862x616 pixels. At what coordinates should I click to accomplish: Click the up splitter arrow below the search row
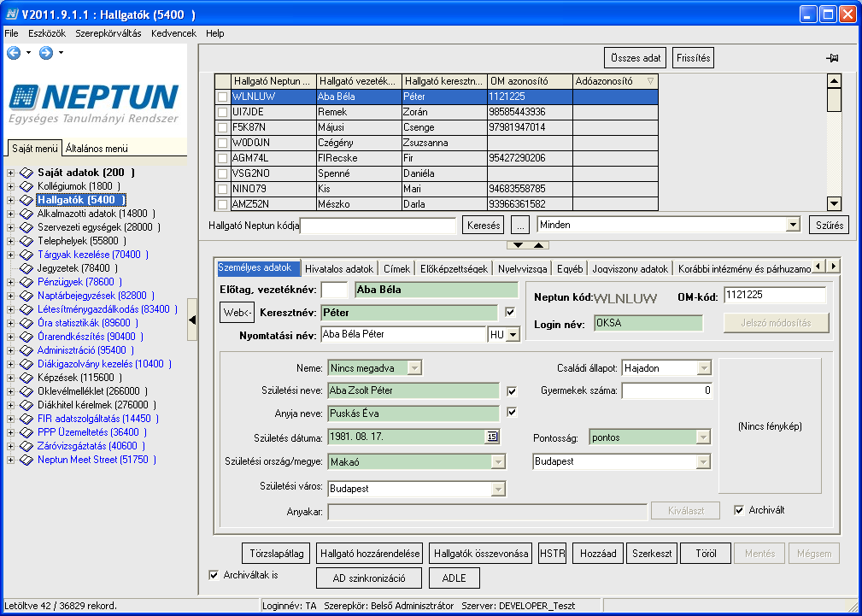539,244
